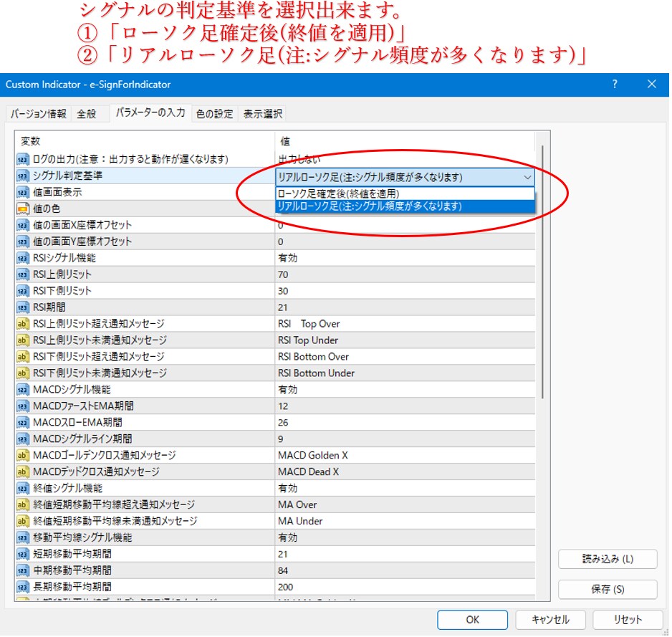Screen dimensions: 672x637
Task: Click the icon beside MACDファーストEMA期間
Action: (x=22, y=406)
